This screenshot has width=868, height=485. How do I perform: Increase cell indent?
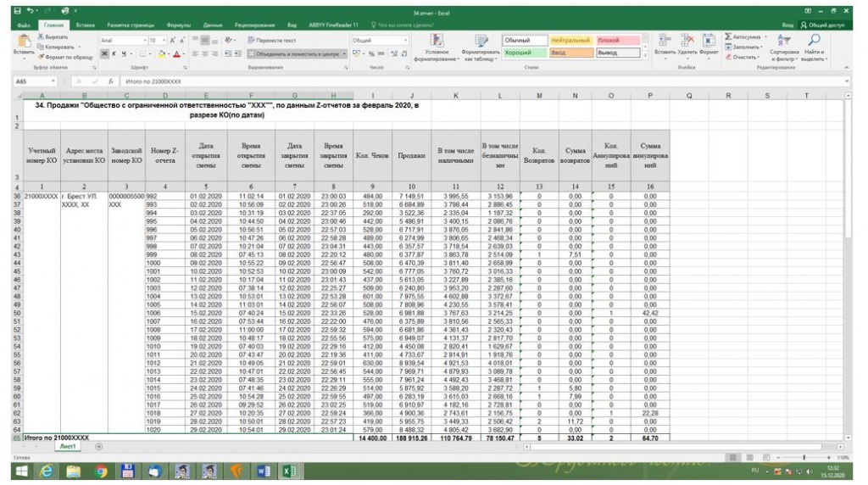click(238, 53)
